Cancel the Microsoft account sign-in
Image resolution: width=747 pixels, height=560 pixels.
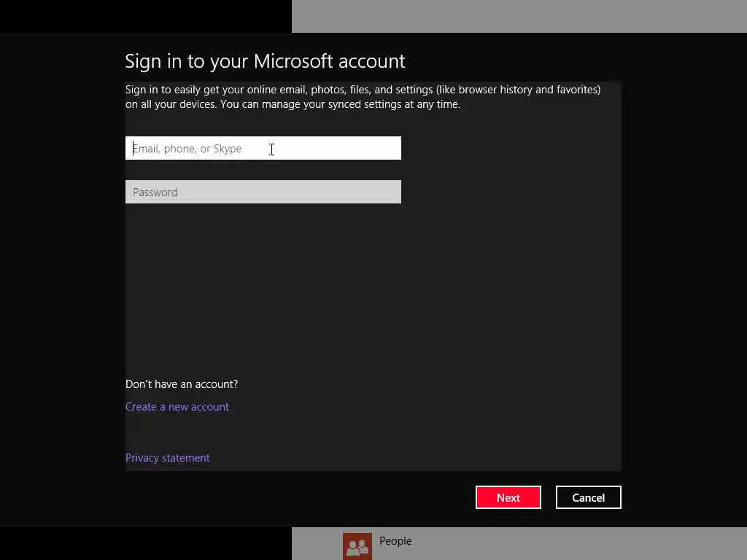click(589, 497)
